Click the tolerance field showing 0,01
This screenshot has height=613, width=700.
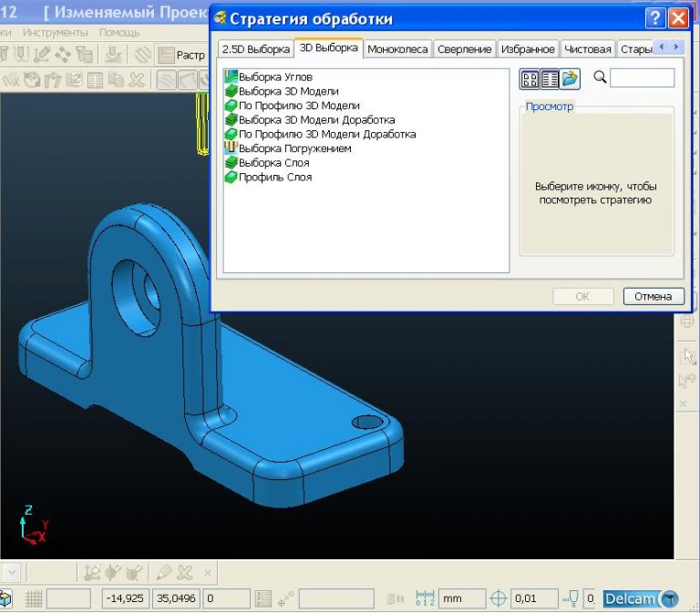tap(534, 598)
